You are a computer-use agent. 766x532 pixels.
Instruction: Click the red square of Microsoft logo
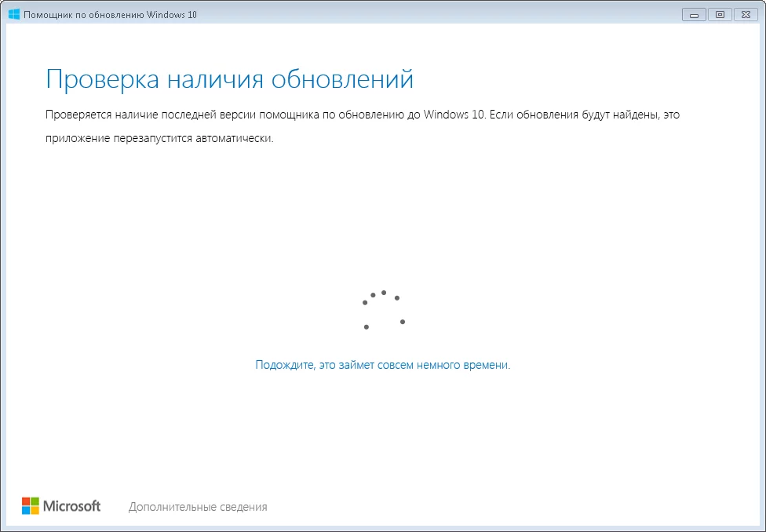point(26,501)
